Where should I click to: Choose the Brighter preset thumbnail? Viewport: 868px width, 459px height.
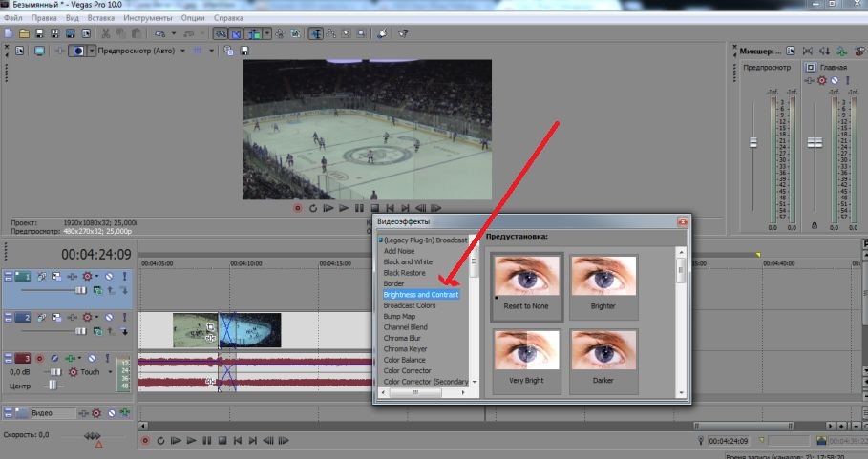coord(603,286)
